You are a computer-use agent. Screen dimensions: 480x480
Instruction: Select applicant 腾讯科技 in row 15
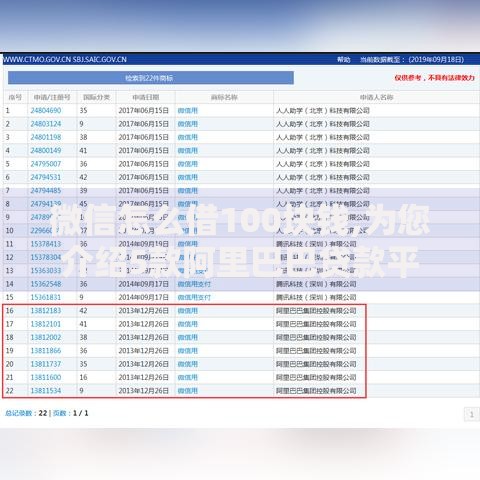click(316, 297)
